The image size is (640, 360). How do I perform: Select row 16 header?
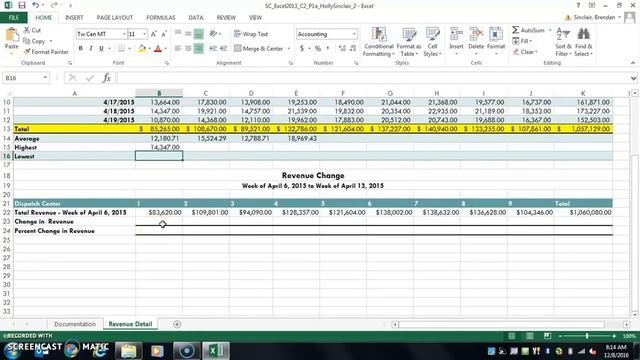(x=7, y=156)
